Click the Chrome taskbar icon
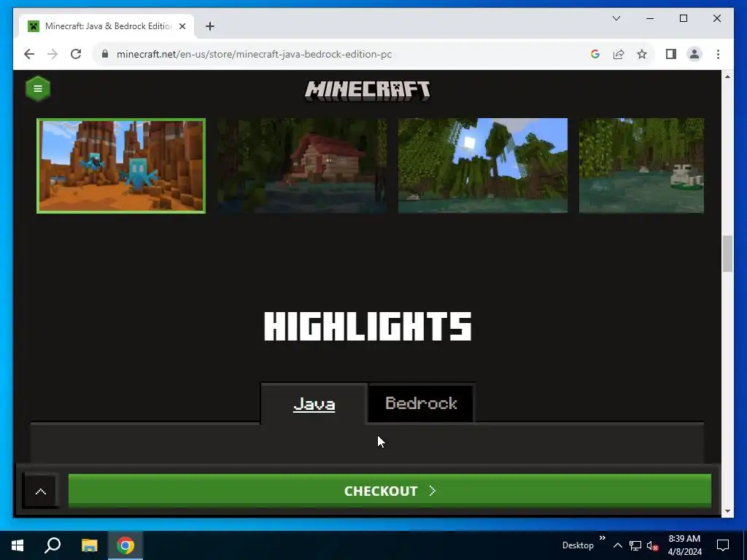Screen dimensions: 747x560 click(x=125, y=545)
